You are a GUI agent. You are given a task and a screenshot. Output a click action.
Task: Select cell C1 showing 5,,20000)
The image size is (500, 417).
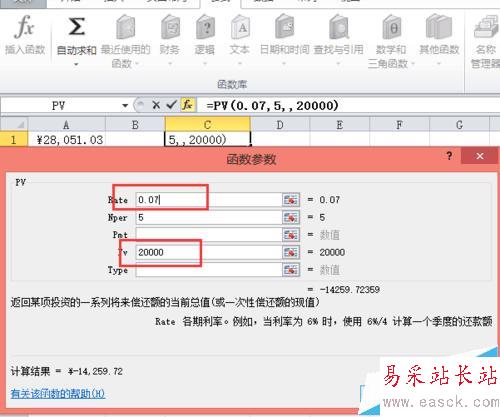click(x=207, y=140)
